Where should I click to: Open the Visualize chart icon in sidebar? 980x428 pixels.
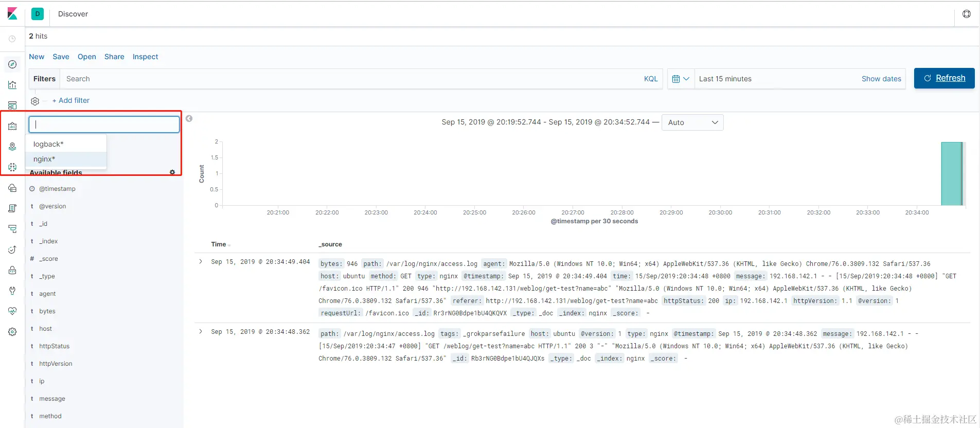(x=12, y=85)
